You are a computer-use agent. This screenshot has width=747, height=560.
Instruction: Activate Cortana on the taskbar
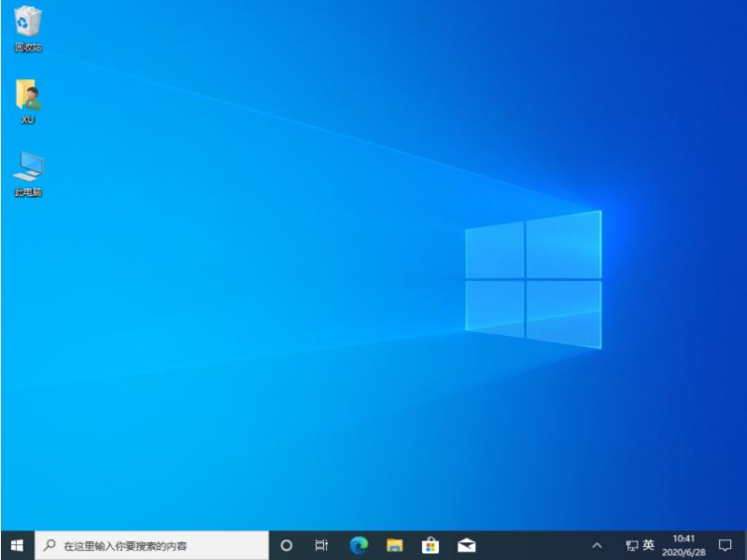coord(287,544)
